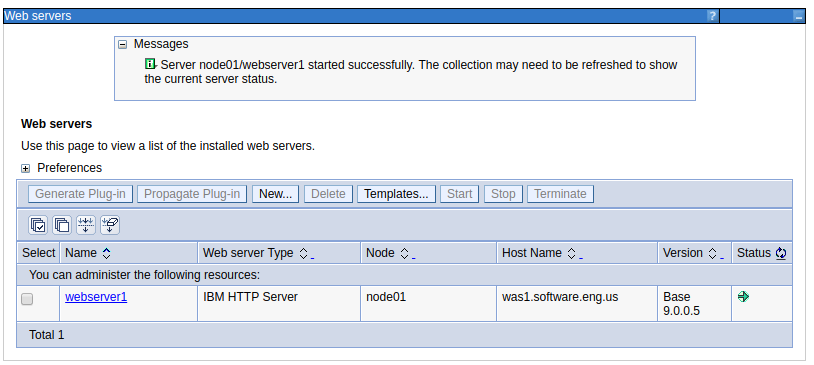Image resolution: width=814 pixels, height=365 pixels.
Task: Click the Deselect All items icon
Action: 62,225
